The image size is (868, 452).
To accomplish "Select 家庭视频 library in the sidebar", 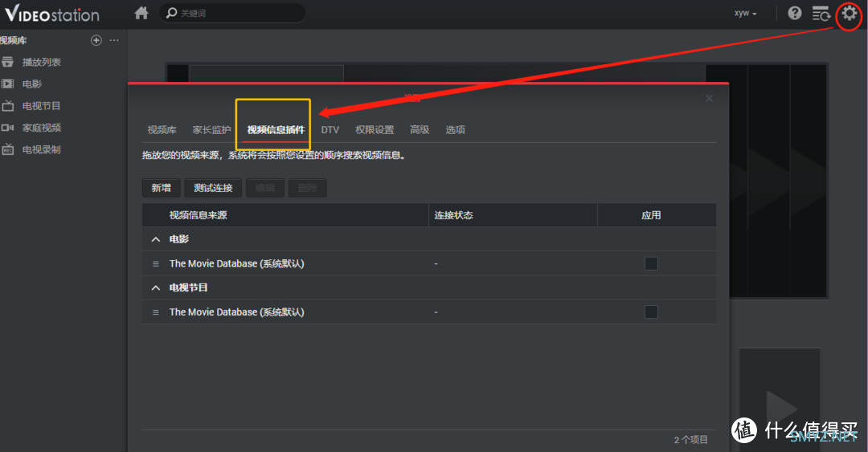I will [x=42, y=128].
